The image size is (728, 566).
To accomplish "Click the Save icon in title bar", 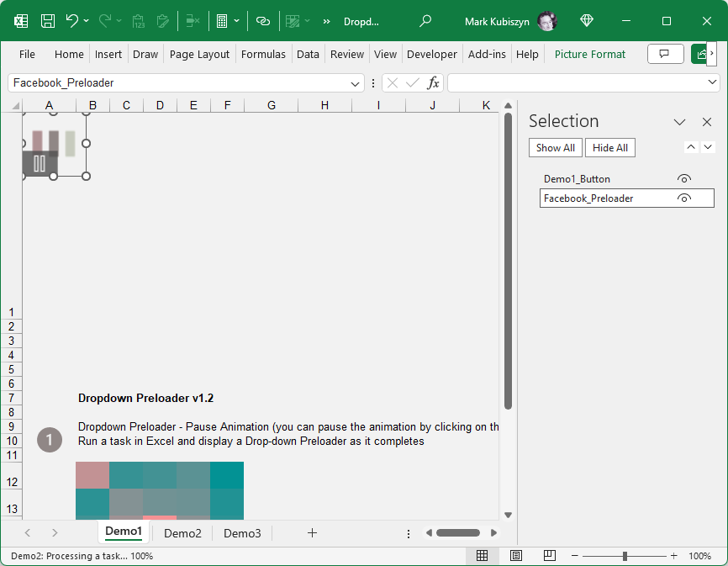I will tap(48, 21).
